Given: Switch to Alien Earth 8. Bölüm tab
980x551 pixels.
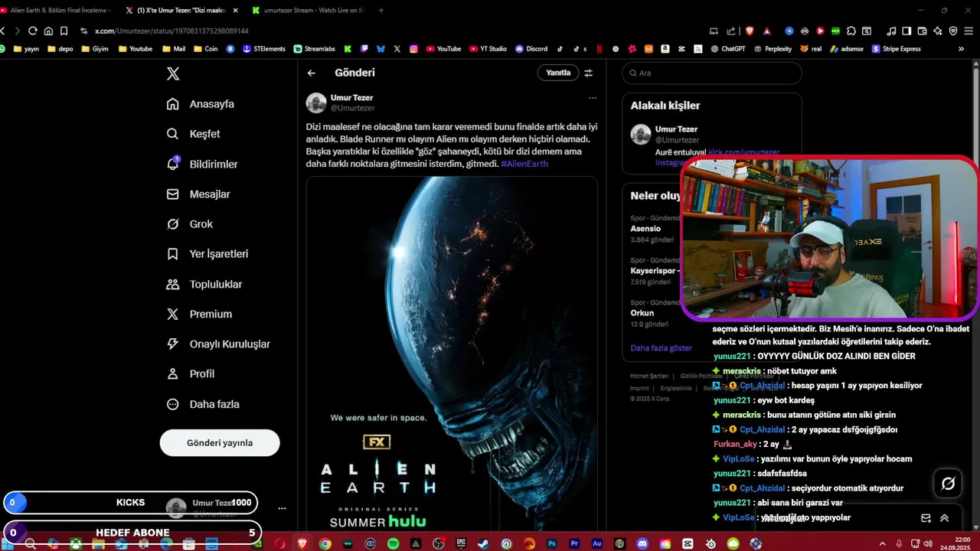Looking at the screenshot, I should click(56, 10).
